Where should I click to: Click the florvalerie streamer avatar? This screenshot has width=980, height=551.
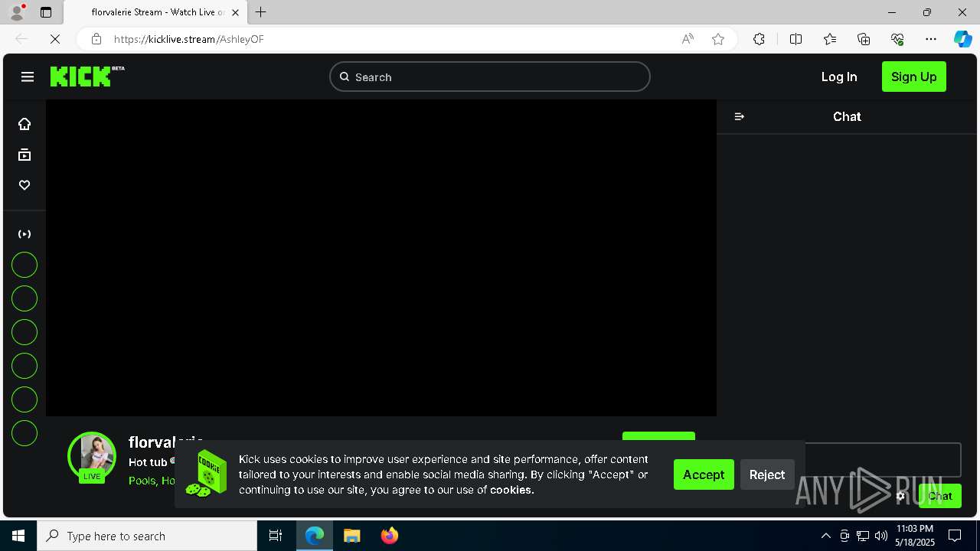92,456
